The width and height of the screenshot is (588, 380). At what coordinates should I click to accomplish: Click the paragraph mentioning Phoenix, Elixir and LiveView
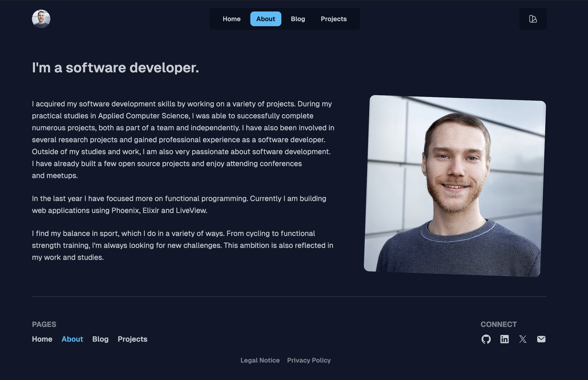[x=179, y=204]
